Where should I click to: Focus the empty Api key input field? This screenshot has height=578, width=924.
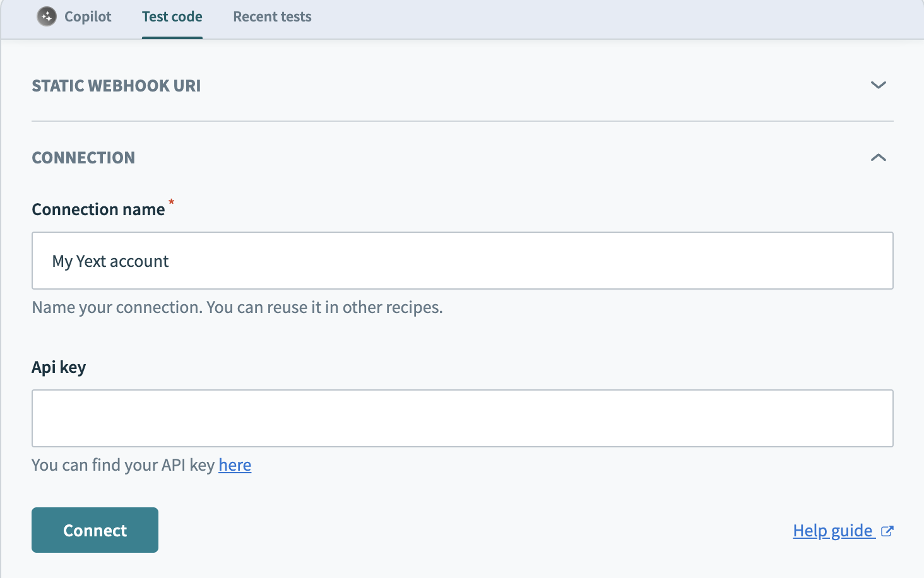(462, 418)
